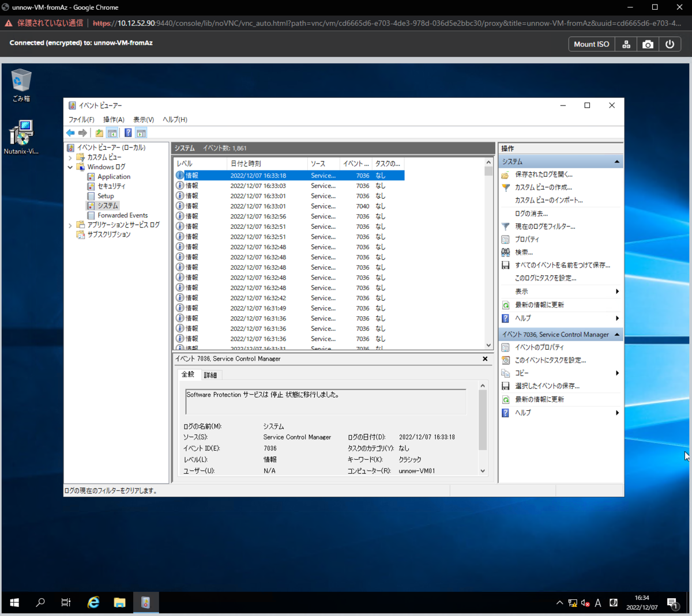Expand ヘルプ submenu under システム section
Image resolution: width=692 pixels, height=616 pixels.
point(617,318)
